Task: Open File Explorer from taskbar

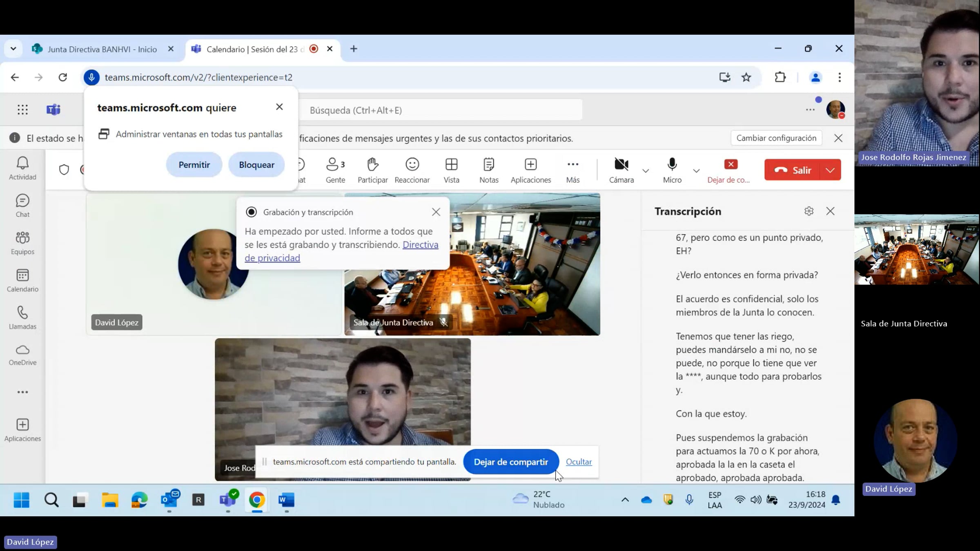Action: 110,500
